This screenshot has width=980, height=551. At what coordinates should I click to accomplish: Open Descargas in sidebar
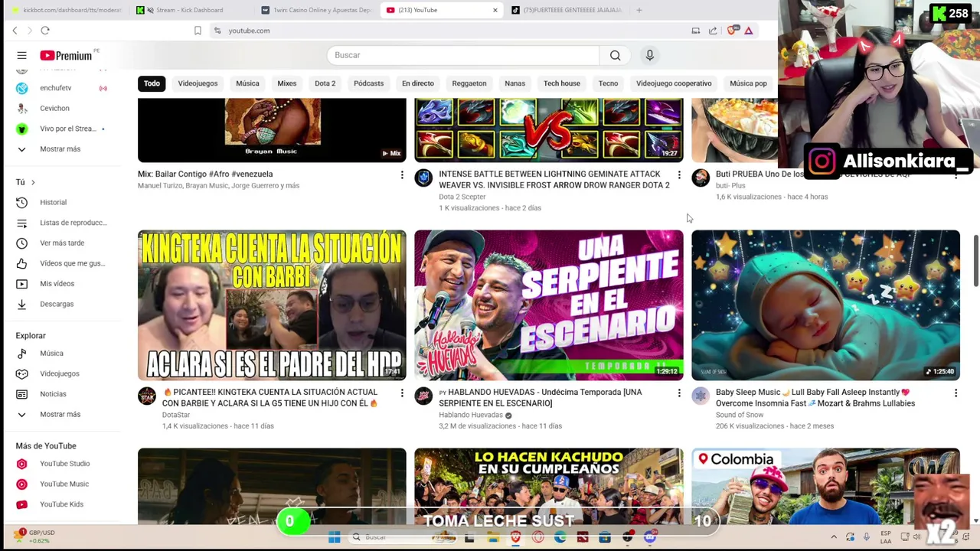coord(61,304)
